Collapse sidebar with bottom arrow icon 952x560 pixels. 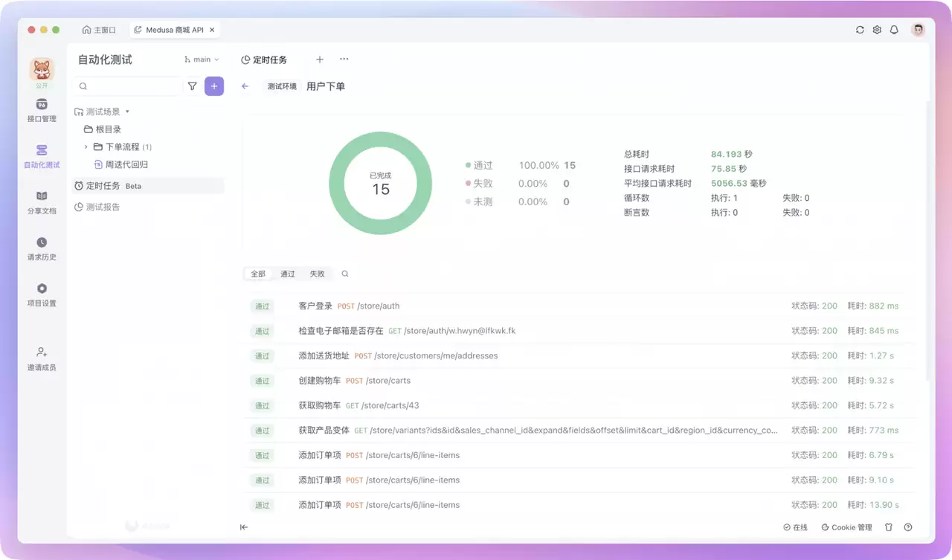(244, 527)
